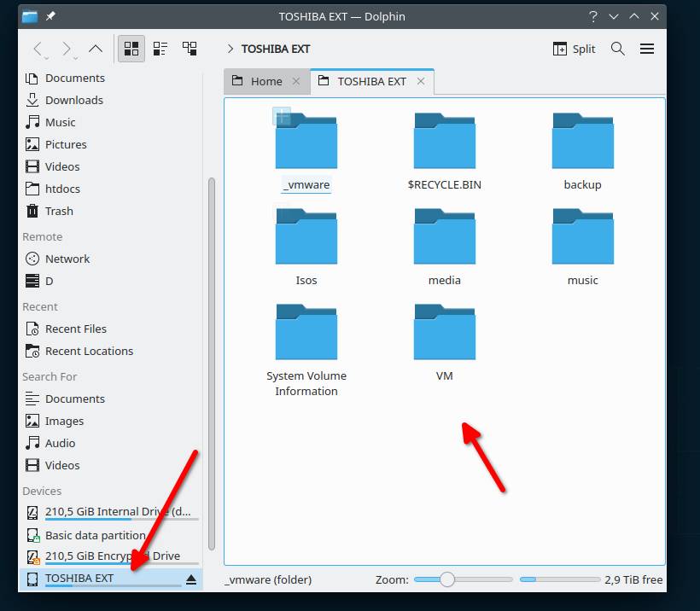The image size is (700, 611).
Task: Toggle the Split view button
Action: [x=575, y=49]
